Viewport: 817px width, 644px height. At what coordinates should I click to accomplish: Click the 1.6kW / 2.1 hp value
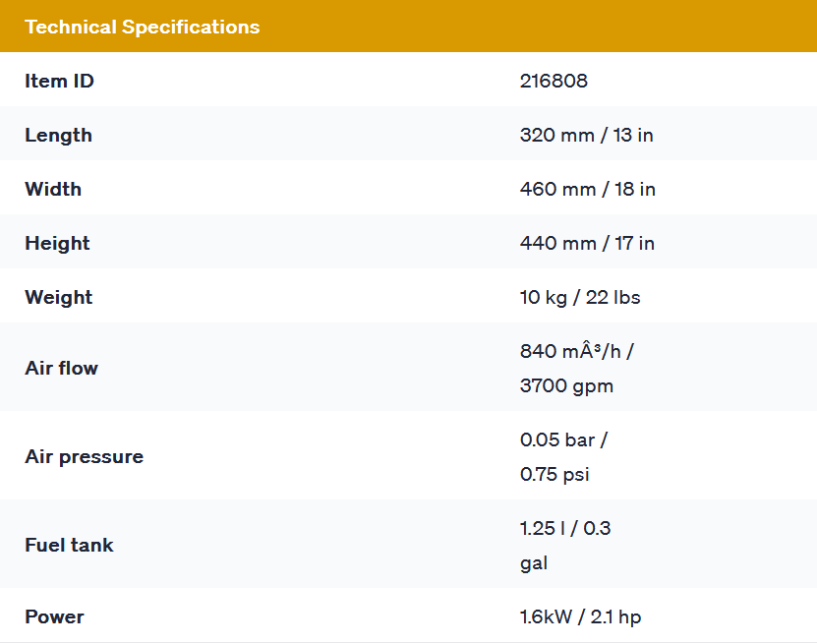[580, 616]
